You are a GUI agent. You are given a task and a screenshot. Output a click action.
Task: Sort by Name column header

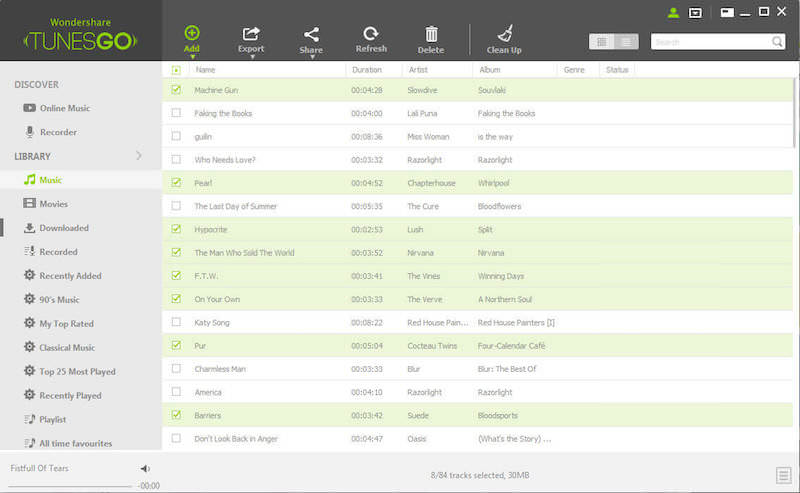pyautogui.click(x=205, y=70)
